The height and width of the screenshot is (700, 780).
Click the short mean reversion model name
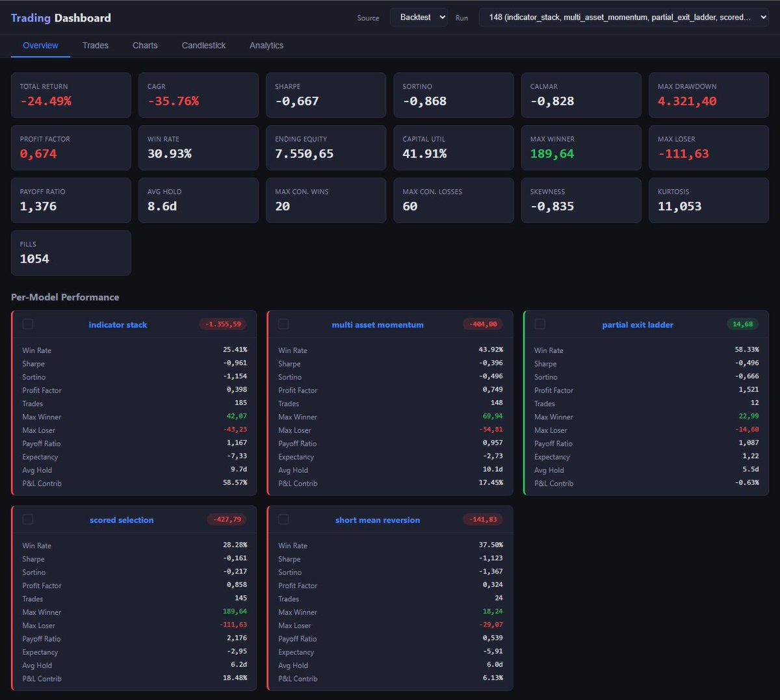point(379,519)
